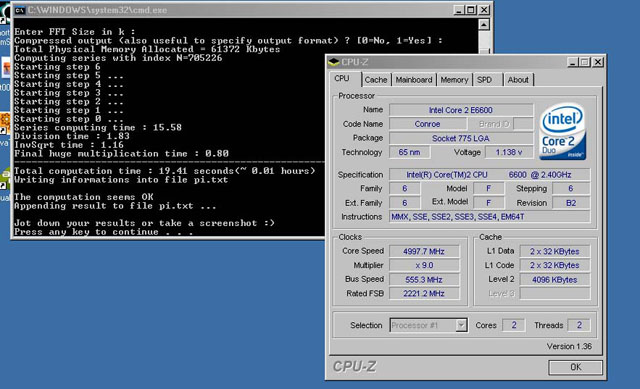Click the '2221.2 MHz' rated FSB value
This screenshot has width=640, height=389.
click(424, 293)
